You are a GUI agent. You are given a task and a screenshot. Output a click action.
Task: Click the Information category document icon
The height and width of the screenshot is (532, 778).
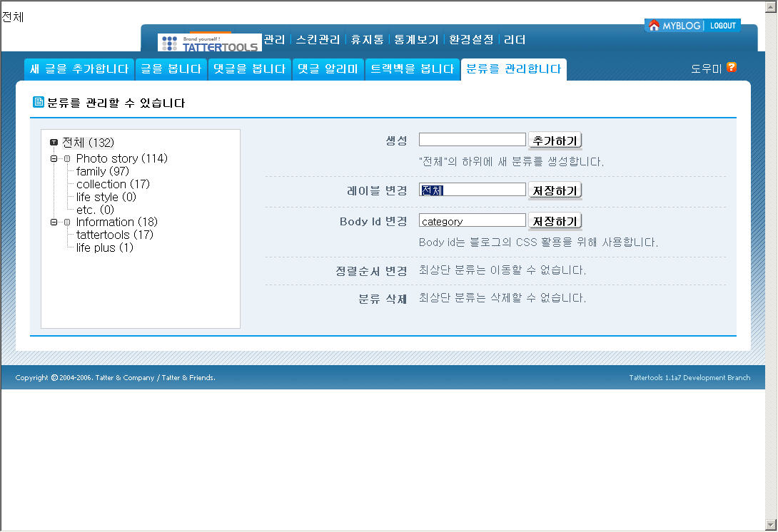coord(67,222)
